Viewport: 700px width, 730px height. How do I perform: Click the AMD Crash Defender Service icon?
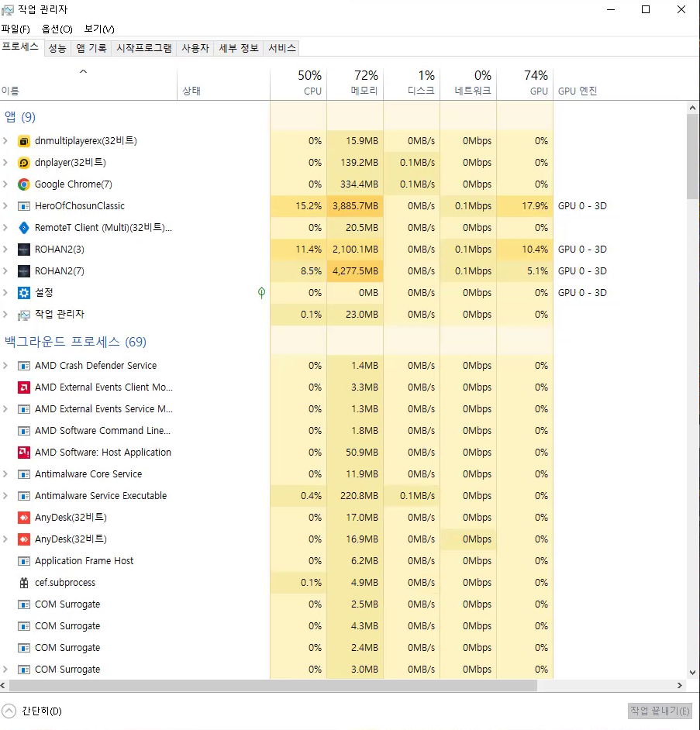pos(24,366)
